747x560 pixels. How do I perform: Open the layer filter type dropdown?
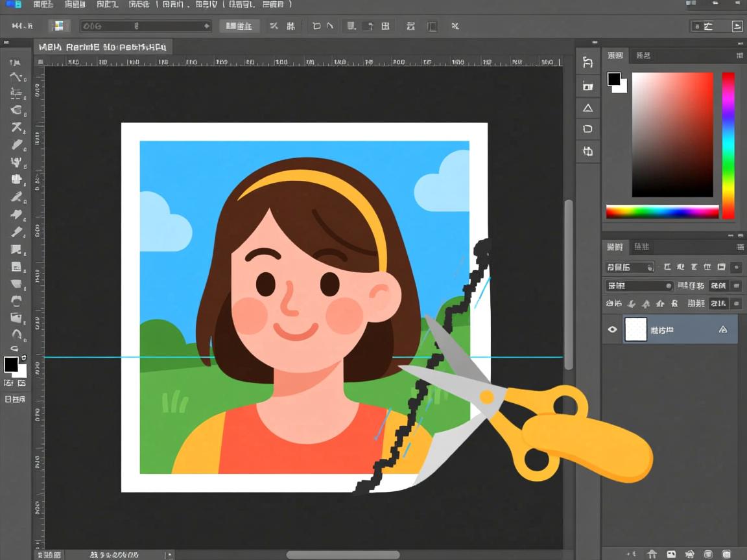point(630,267)
